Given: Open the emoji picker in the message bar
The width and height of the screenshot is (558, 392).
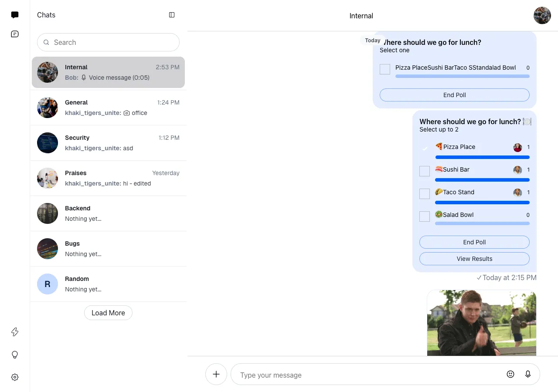Looking at the screenshot, I should [x=510, y=374].
